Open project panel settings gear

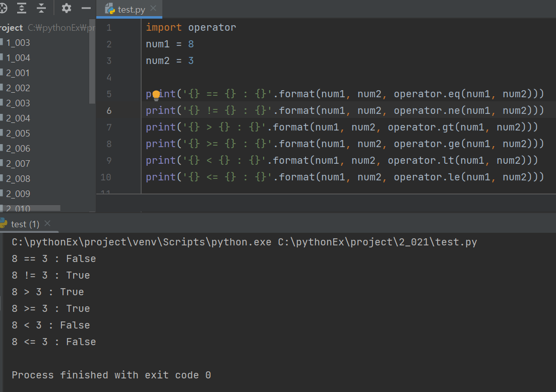(67, 8)
